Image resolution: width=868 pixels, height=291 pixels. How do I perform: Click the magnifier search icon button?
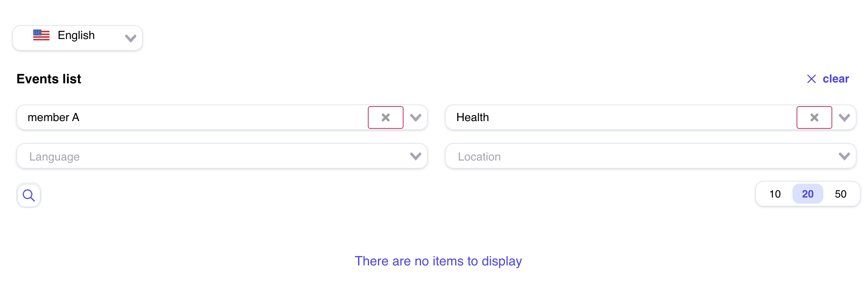point(29,195)
